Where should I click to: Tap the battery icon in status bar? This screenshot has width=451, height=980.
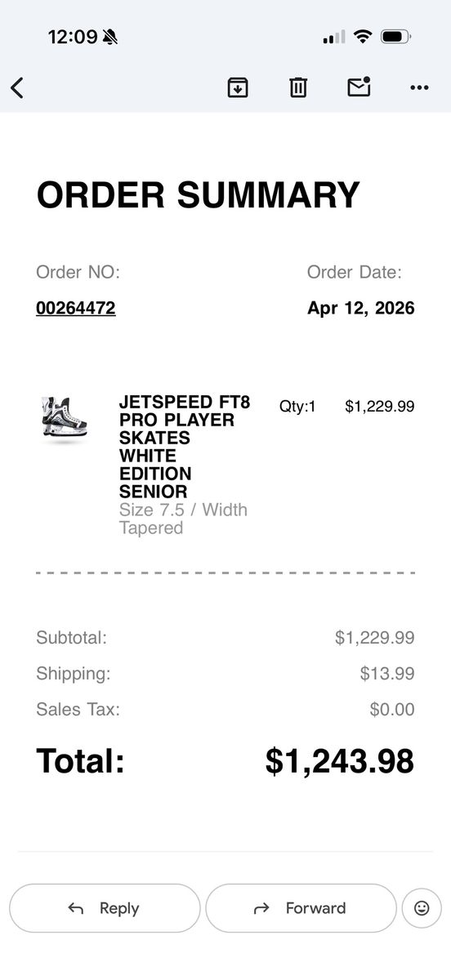click(396, 37)
